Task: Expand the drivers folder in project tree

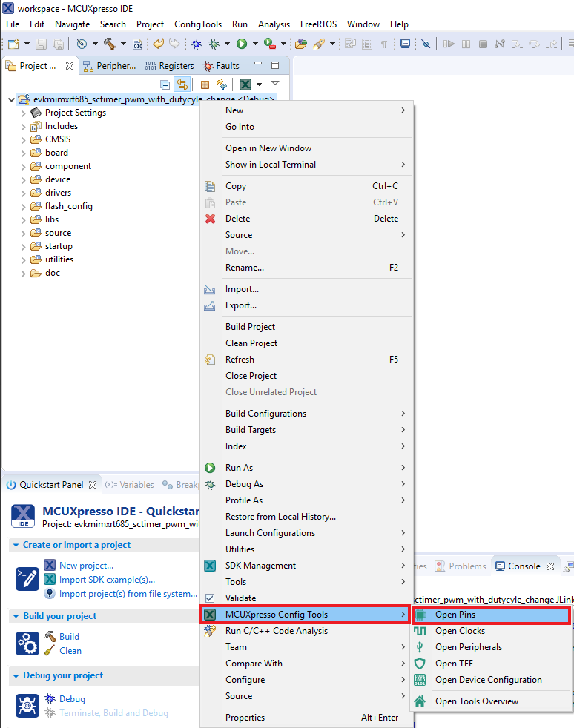Action: (x=23, y=193)
